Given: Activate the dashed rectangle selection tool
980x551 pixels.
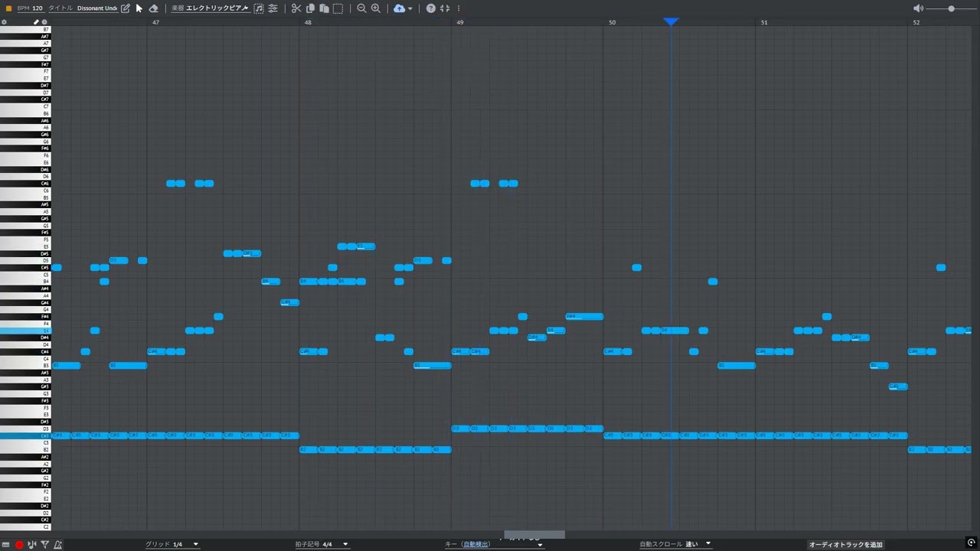Looking at the screenshot, I should click(x=338, y=8).
